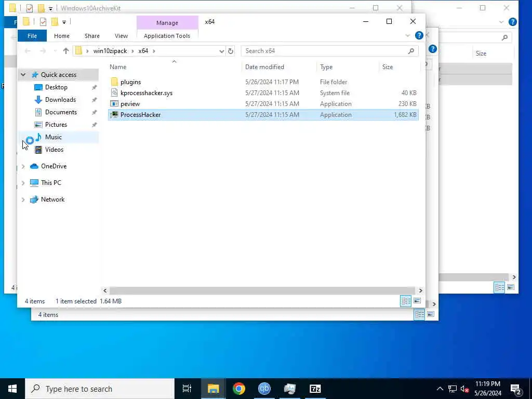Go up one folder level
Viewport: 532px width, 399px height.
(66, 51)
